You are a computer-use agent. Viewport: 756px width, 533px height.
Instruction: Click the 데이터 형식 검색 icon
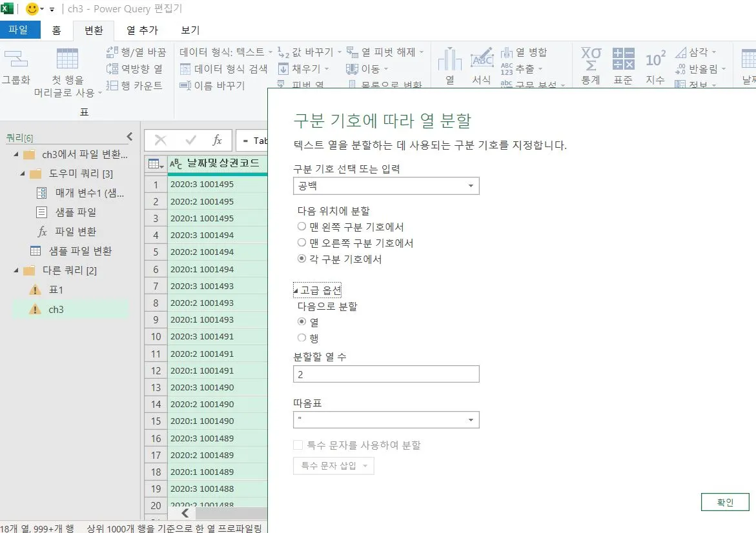tap(185, 69)
